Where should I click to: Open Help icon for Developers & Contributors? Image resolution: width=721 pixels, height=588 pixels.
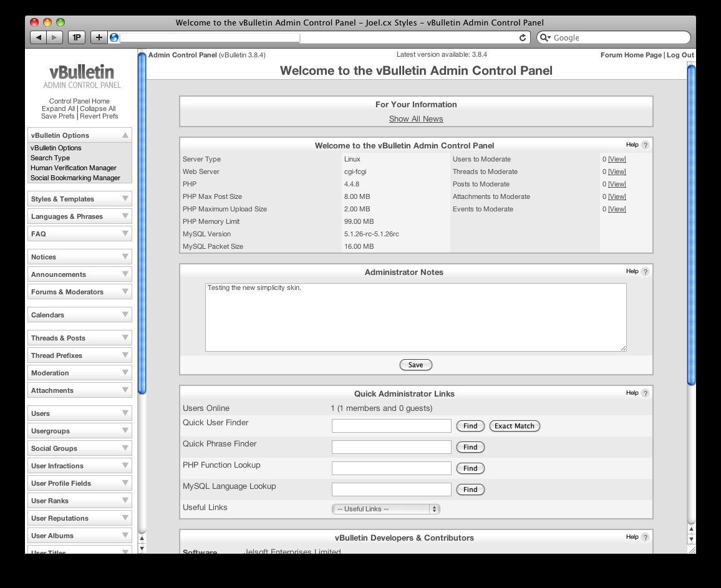(645, 537)
